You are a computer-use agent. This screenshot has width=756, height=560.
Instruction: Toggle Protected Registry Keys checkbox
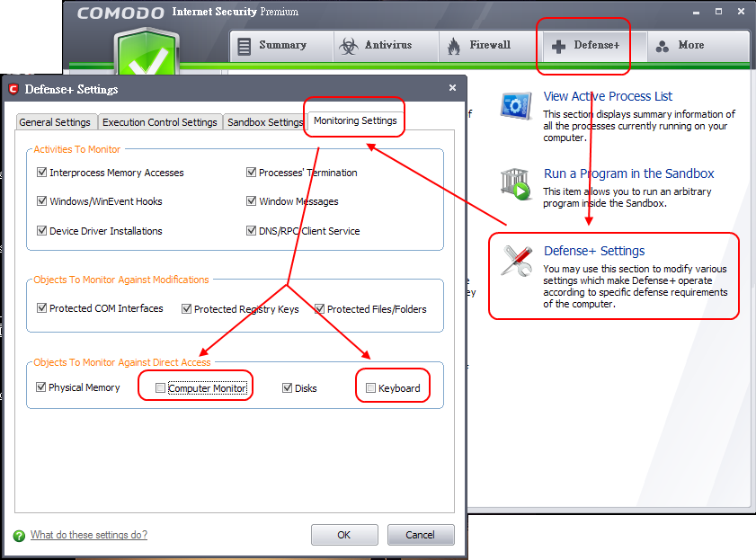coord(187,309)
